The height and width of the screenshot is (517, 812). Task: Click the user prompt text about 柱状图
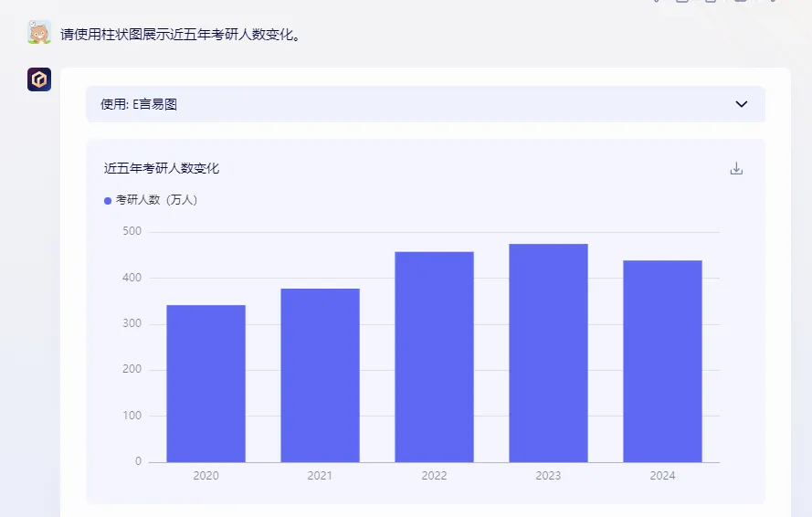tap(180, 35)
